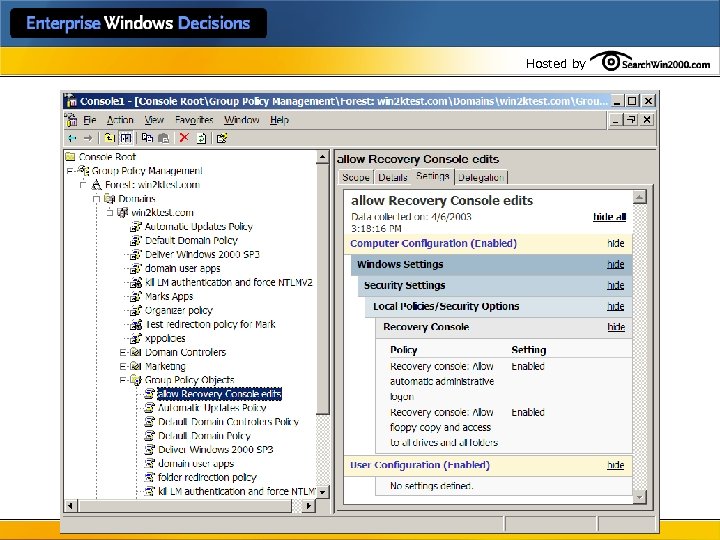This screenshot has height=540, width=720.
Task: Click the folder redirection policy GPO icon
Action: (x=149, y=477)
